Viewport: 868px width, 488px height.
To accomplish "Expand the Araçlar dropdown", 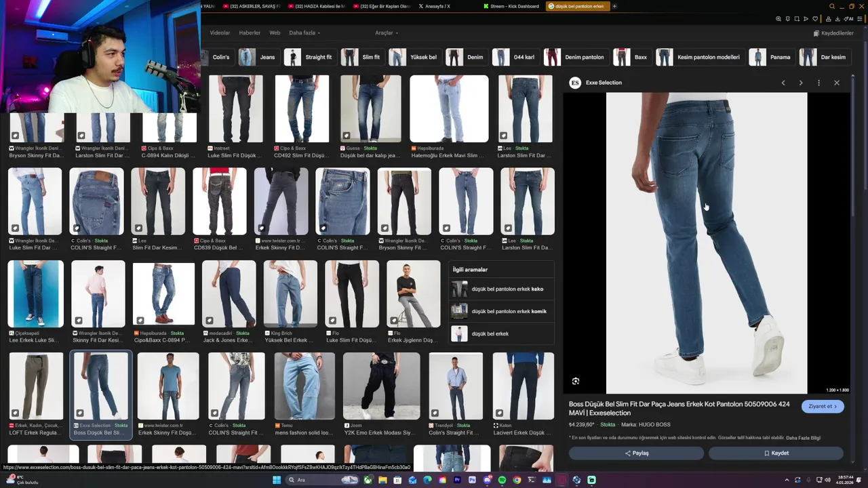I will [x=387, y=33].
